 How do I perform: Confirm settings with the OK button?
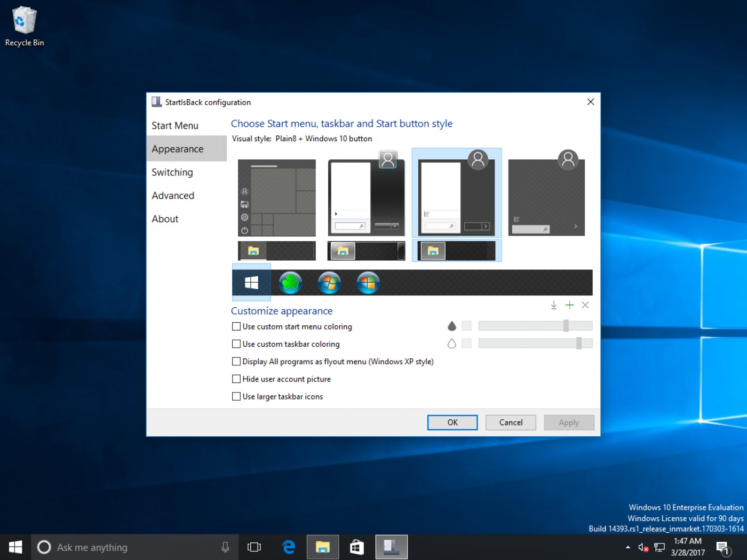pos(452,422)
